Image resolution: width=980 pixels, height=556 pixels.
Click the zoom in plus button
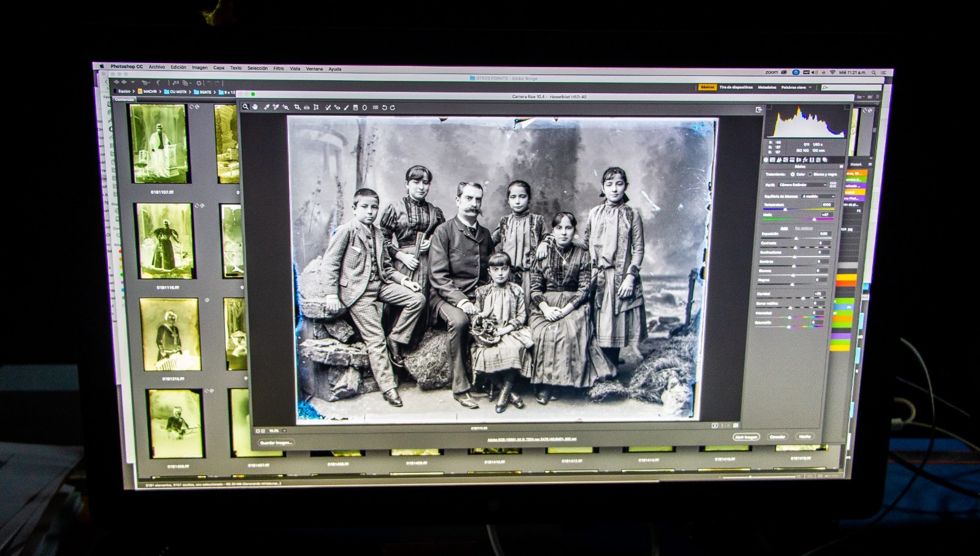(x=263, y=430)
